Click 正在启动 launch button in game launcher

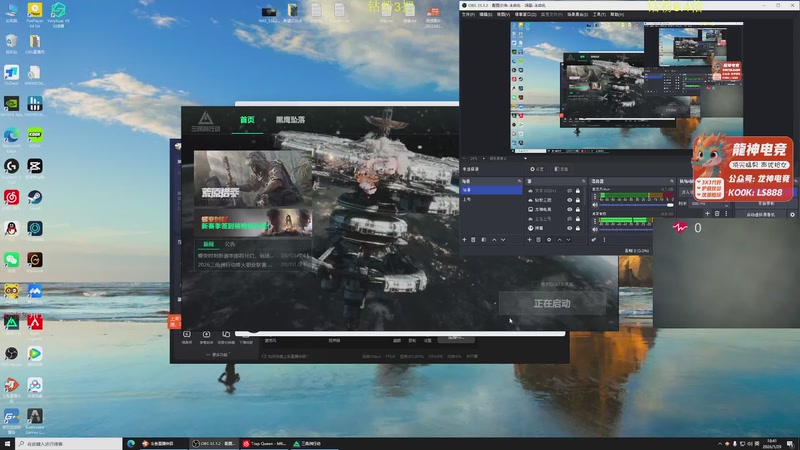click(x=552, y=303)
